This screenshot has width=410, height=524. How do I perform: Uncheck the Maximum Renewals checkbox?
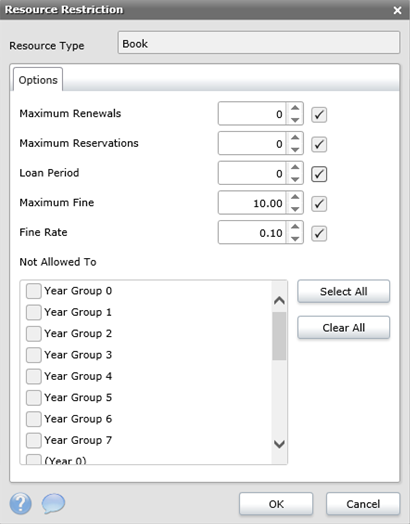pos(319,115)
